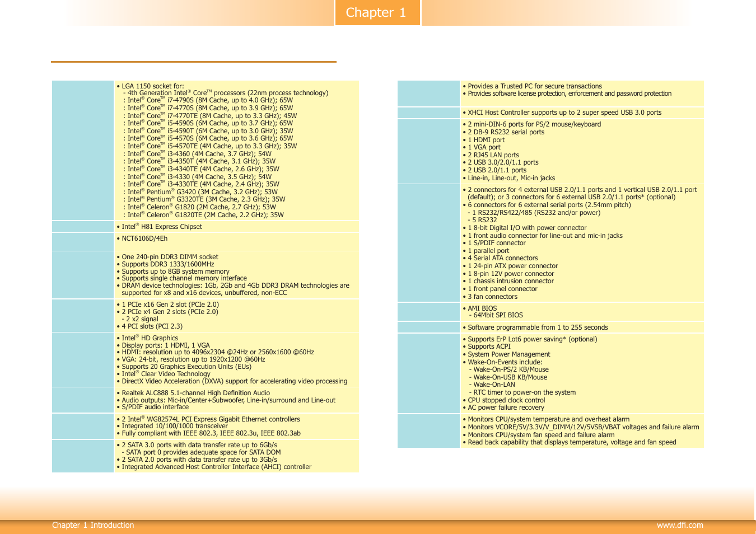Image resolution: width=756 pixels, height=534 pixels.
Task: Click the Realtek ALC888 audio line
Action: [x=193, y=393]
